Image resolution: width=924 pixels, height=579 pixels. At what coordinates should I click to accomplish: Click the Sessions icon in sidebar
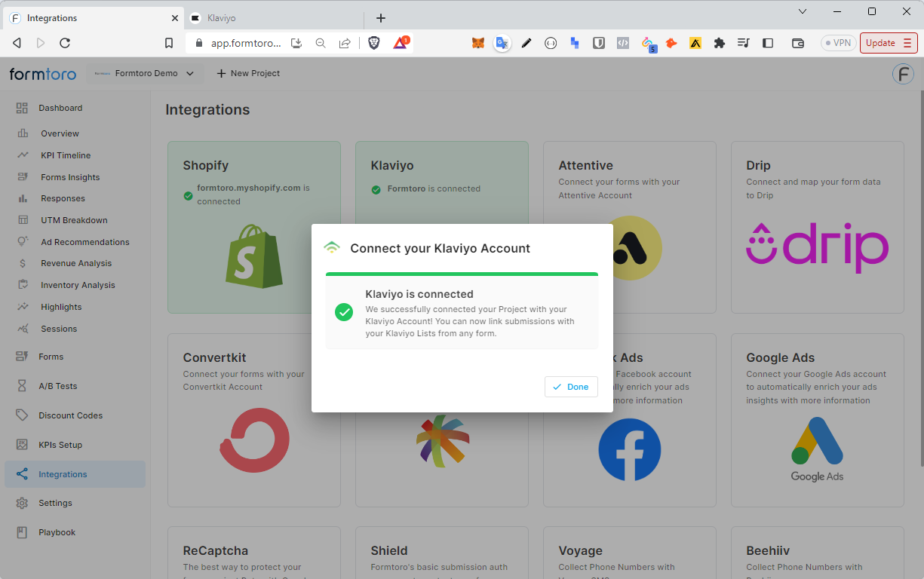(23, 329)
